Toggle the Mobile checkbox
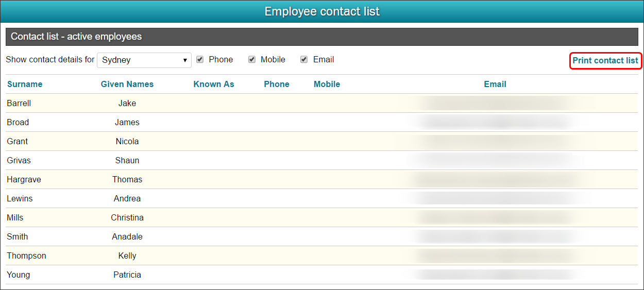This screenshot has height=290, width=644. [x=252, y=60]
